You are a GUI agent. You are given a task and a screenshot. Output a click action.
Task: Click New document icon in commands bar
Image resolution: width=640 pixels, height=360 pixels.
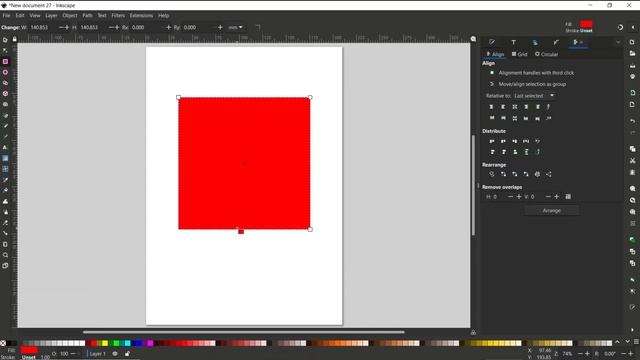pos(632,42)
